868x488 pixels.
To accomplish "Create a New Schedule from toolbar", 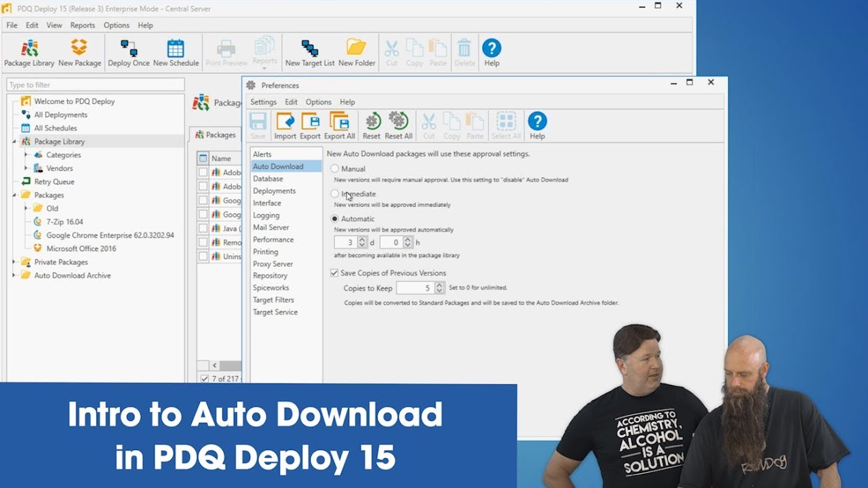I will click(x=176, y=53).
